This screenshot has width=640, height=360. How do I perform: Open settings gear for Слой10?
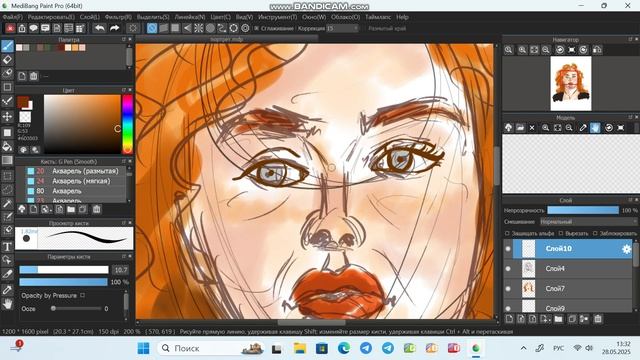pos(626,249)
